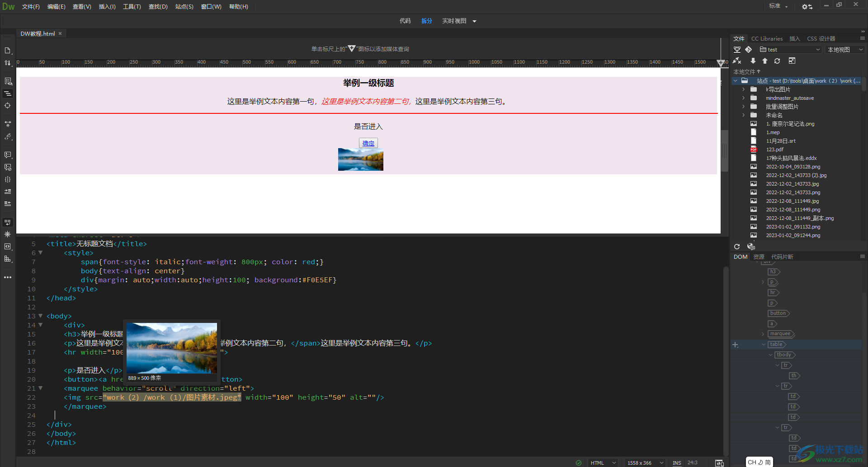Toggle live view options eye icon
The height and width of the screenshot is (467, 868).
pos(8,81)
